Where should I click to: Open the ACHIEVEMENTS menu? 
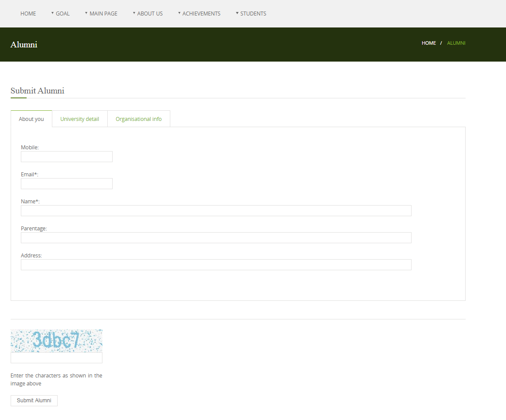pyautogui.click(x=201, y=14)
